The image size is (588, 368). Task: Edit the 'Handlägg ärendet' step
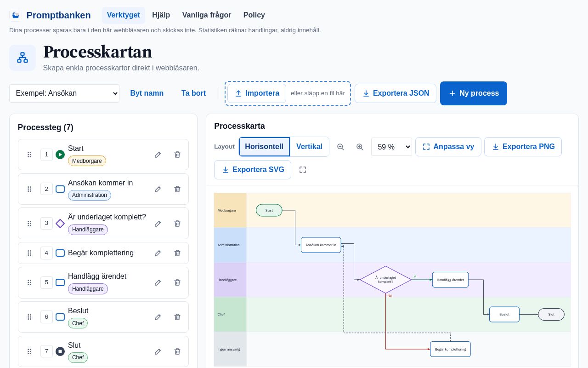pyautogui.click(x=158, y=282)
